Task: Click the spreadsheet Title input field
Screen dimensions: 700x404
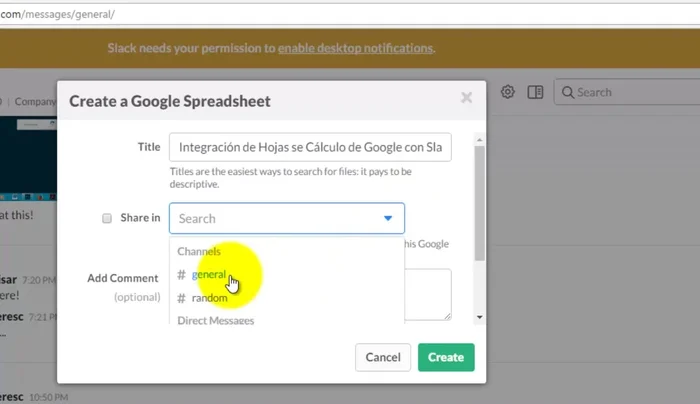Action: click(x=310, y=147)
